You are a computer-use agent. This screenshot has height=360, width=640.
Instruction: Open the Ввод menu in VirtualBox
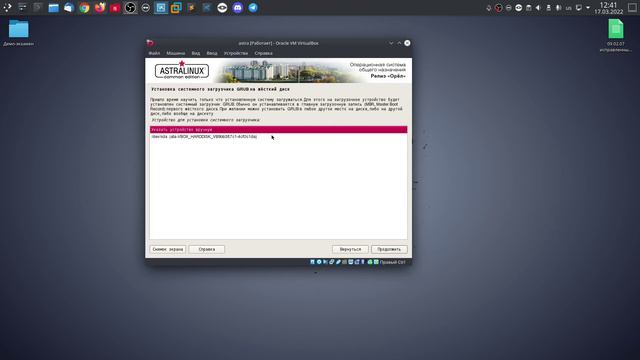(x=212, y=53)
